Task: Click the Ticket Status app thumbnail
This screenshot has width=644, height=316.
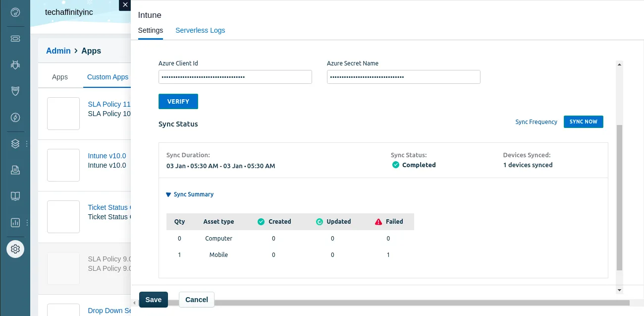Action: tap(63, 217)
